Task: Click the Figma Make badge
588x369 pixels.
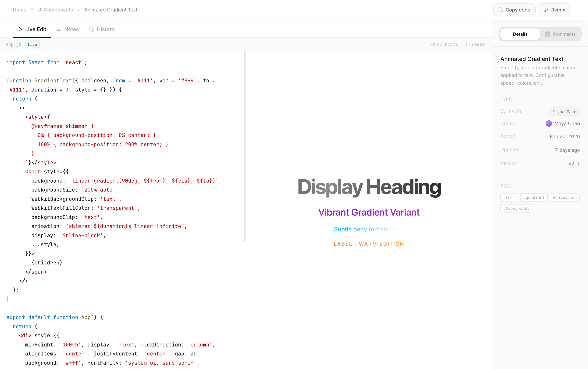Action: (x=564, y=112)
